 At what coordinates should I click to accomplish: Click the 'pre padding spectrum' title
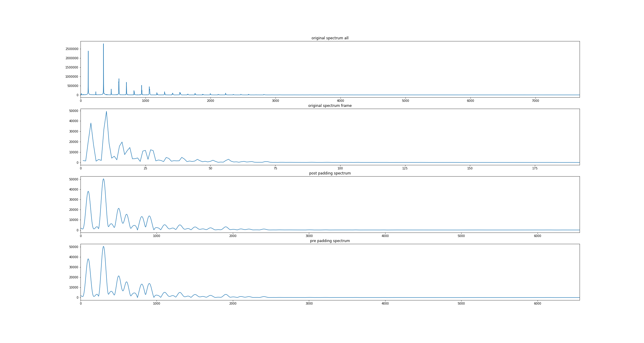coord(330,241)
